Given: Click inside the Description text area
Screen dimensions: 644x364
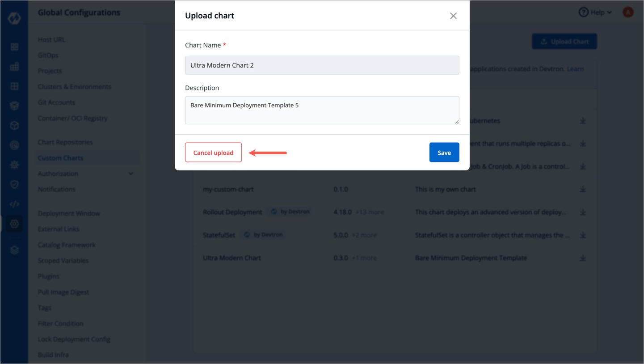Looking at the screenshot, I should (322, 110).
